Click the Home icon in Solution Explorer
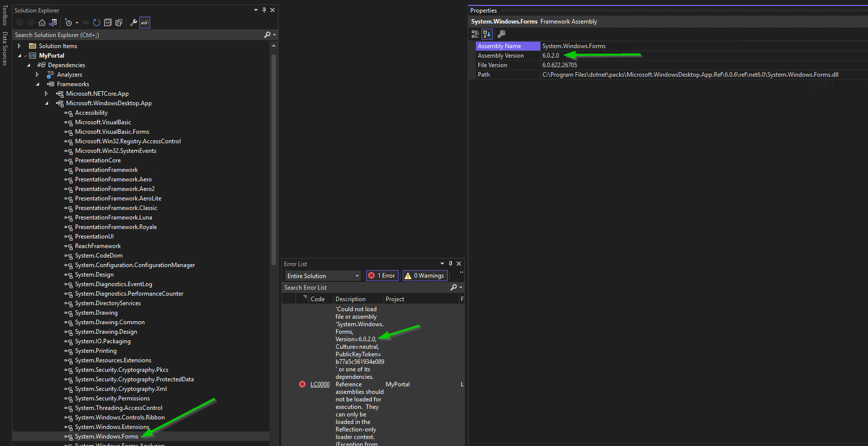Image resolution: width=868 pixels, height=446 pixels. (42, 23)
